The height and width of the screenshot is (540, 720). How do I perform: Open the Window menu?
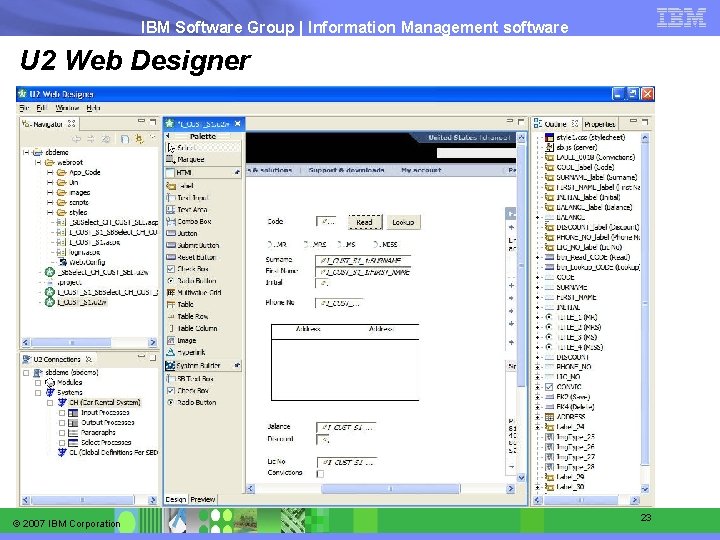(x=67, y=108)
